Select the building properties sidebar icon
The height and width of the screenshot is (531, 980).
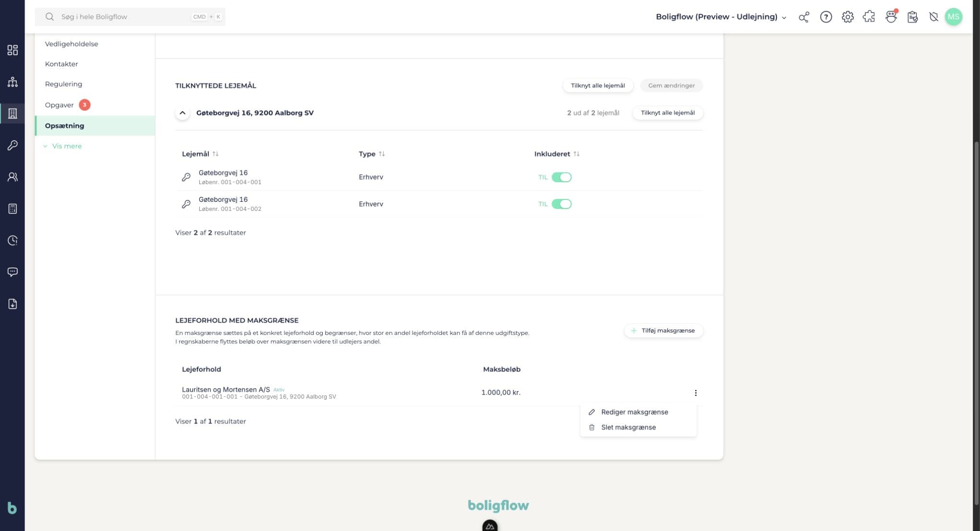click(x=12, y=113)
